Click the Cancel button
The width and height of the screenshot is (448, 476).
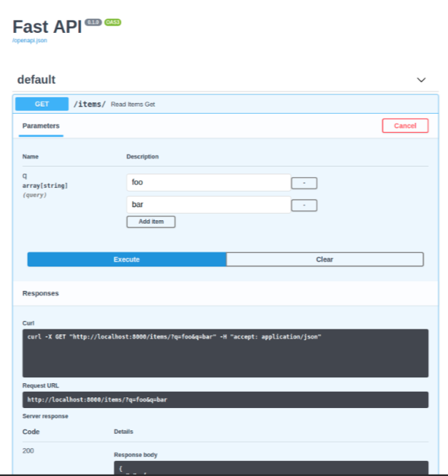(x=405, y=126)
